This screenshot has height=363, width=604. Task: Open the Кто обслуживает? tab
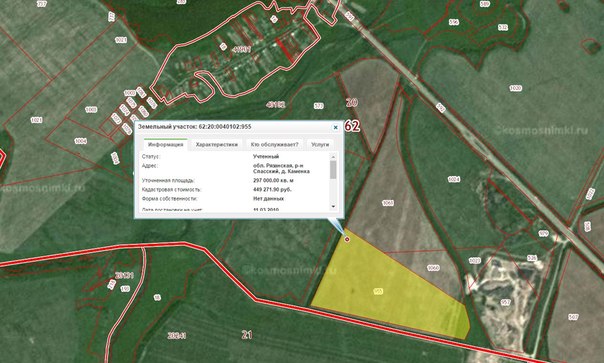pos(274,145)
